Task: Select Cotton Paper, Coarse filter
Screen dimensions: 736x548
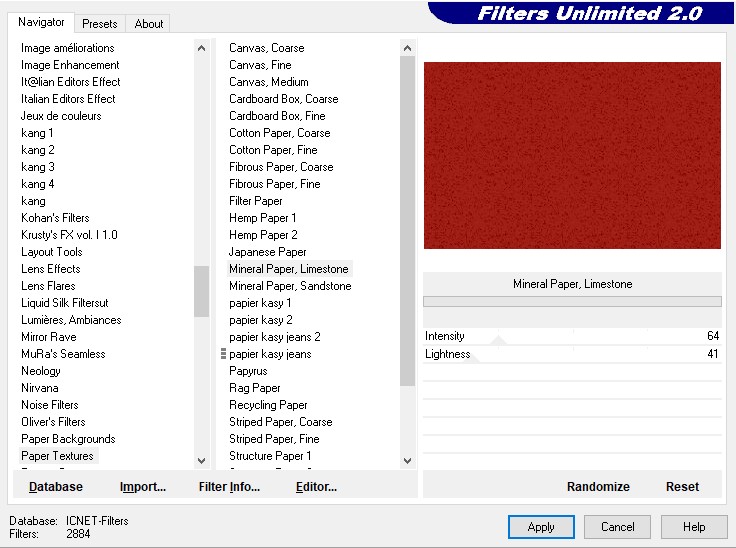Action: coord(280,133)
